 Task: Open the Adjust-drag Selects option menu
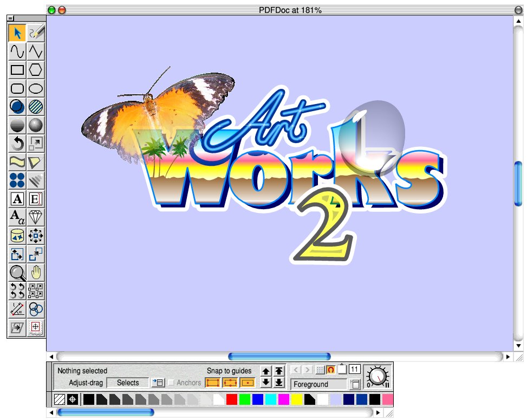pyautogui.click(x=158, y=383)
